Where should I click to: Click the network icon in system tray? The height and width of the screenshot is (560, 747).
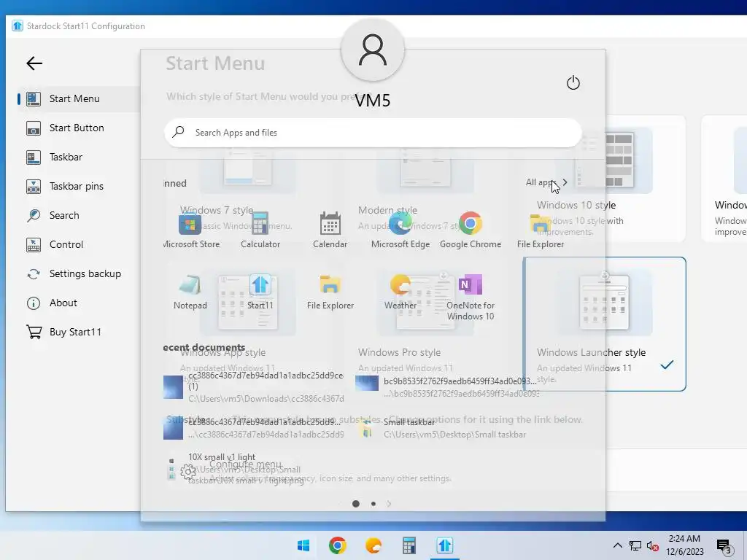[x=635, y=545]
